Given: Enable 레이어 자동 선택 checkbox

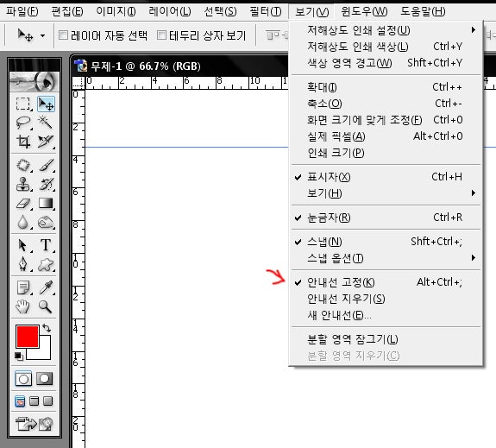Looking at the screenshot, I should pyautogui.click(x=63, y=35).
